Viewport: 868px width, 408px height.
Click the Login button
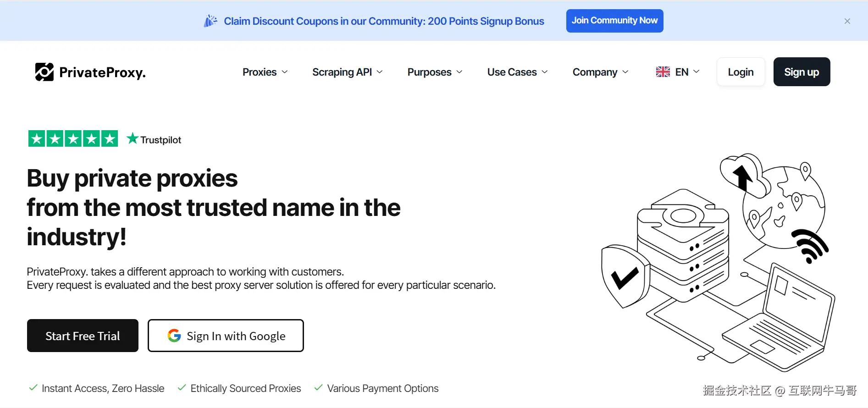(x=741, y=72)
